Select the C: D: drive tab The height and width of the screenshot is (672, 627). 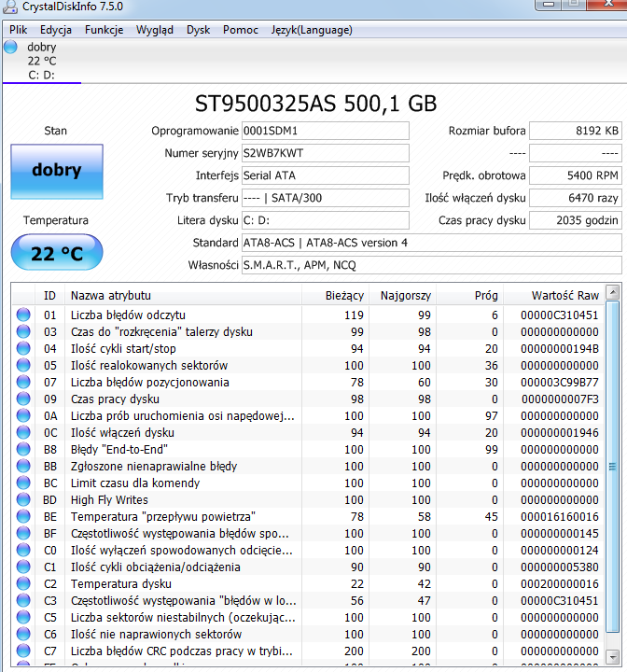[42, 61]
